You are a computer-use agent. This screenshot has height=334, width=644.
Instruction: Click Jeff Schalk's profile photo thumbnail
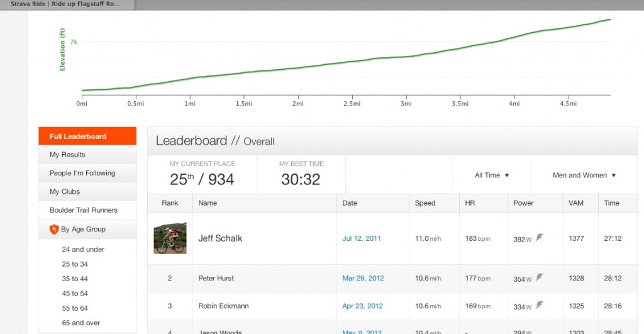click(x=170, y=238)
